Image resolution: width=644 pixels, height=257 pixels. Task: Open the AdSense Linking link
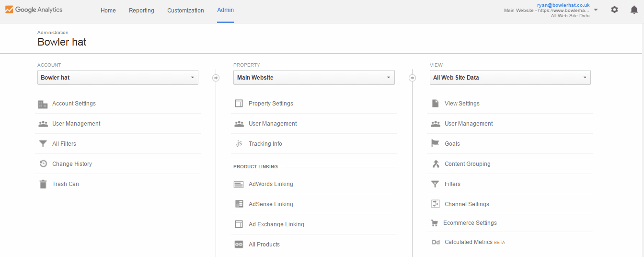(271, 204)
